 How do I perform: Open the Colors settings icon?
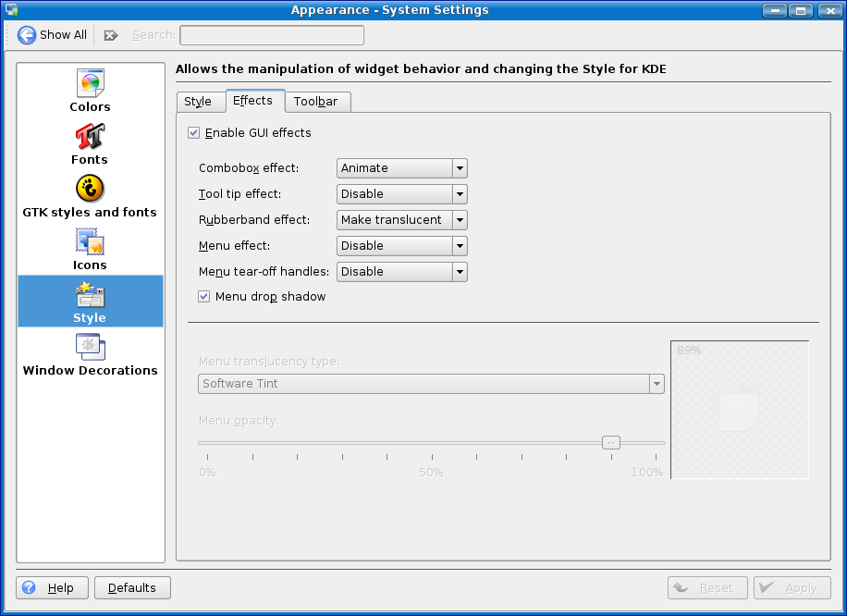[x=90, y=84]
